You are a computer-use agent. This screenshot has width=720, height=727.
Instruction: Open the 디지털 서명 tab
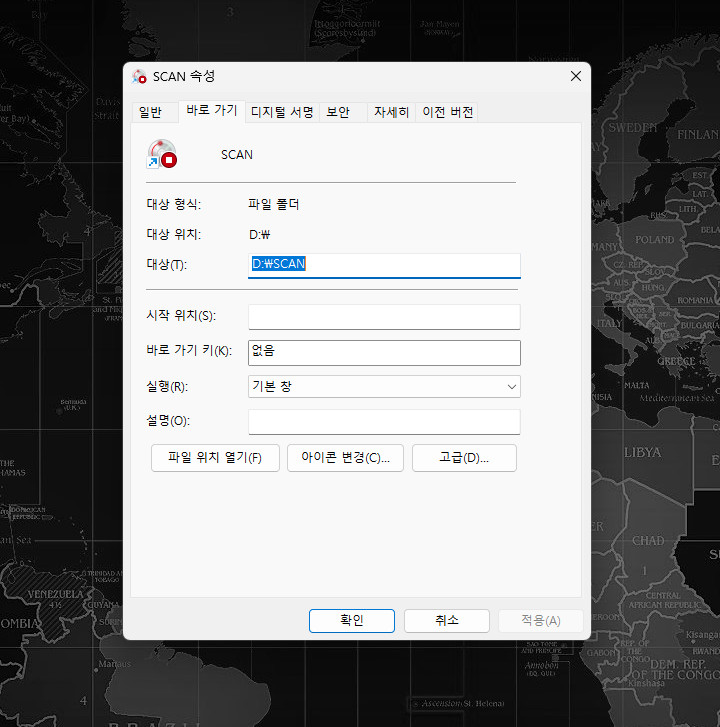282,113
